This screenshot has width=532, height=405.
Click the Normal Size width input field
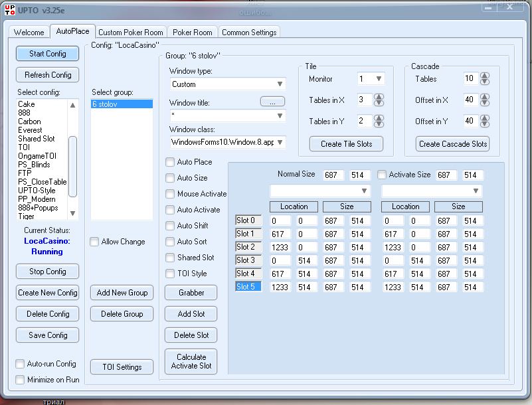pos(333,175)
